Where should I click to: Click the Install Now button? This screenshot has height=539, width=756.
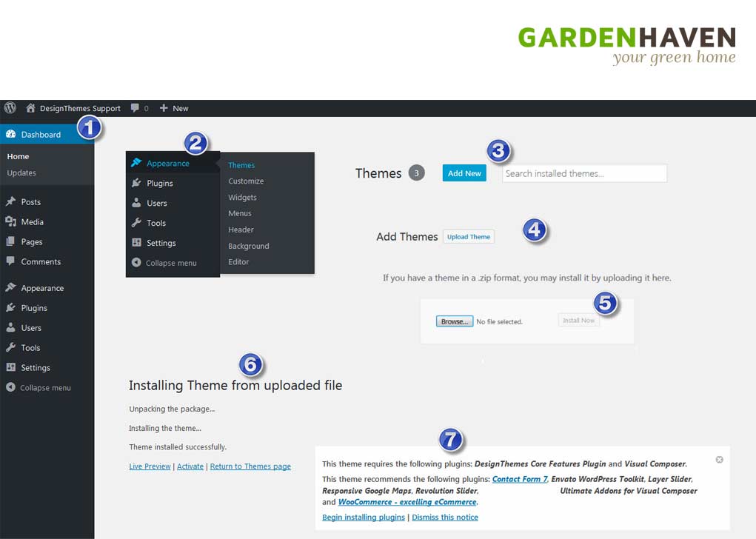click(x=578, y=321)
